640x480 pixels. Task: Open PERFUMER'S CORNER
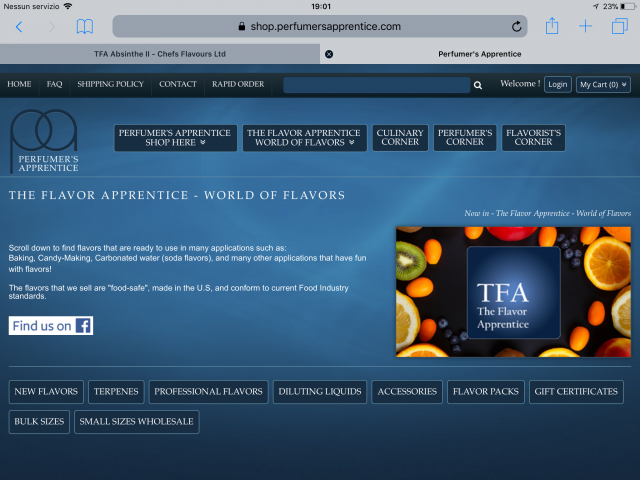(x=465, y=138)
